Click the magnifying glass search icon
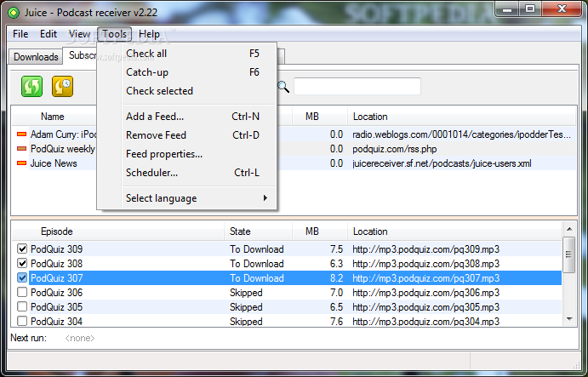Image resolution: width=588 pixels, height=377 pixels. click(283, 87)
